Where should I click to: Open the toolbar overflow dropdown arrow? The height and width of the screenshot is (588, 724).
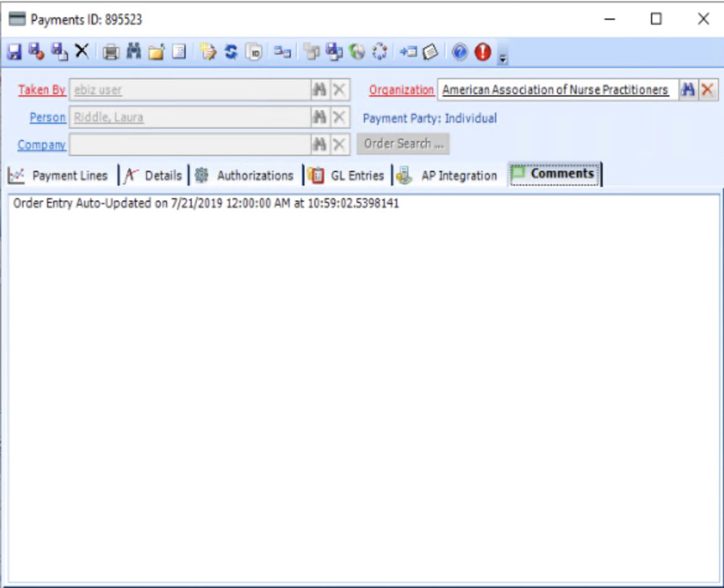click(502, 56)
